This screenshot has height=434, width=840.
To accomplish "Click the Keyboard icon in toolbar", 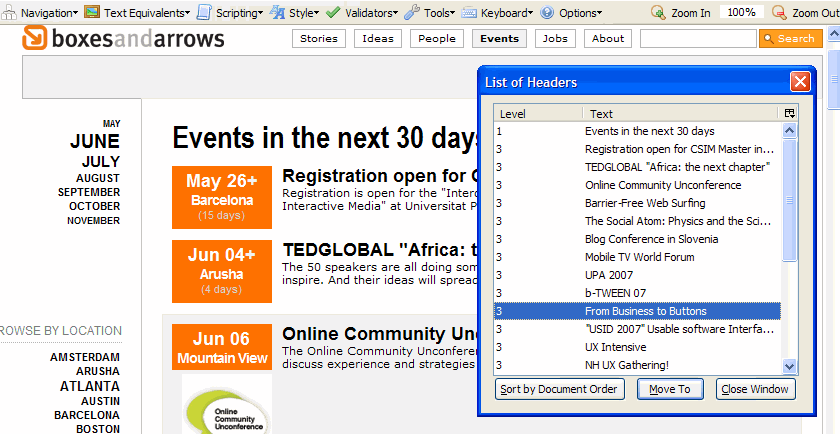I will [x=469, y=12].
